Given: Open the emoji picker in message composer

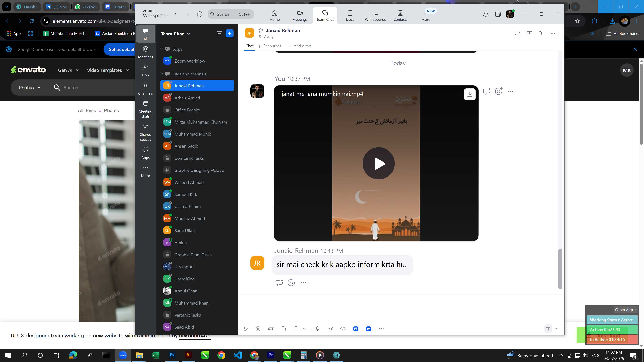Looking at the screenshot, I should (258, 329).
